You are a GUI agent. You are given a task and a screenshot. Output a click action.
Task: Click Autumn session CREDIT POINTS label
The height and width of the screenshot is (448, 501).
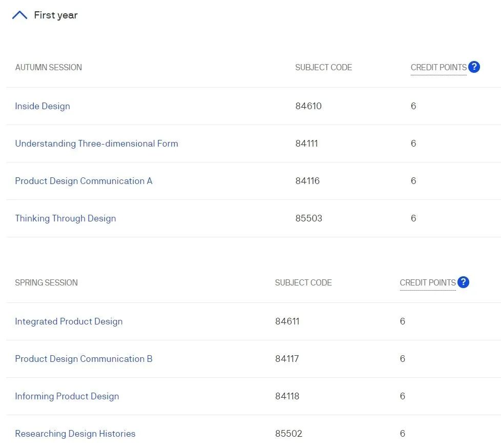click(x=439, y=68)
